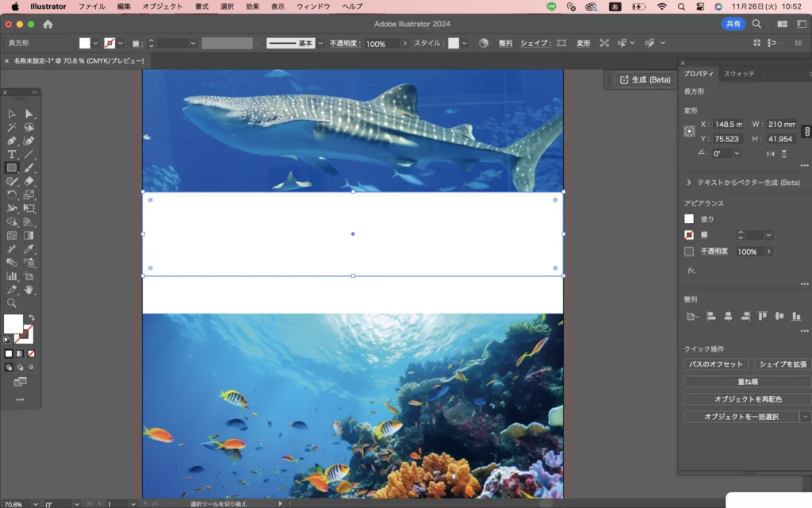Expand テキストからベクター生成 (Beta) section

coord(689,183)
